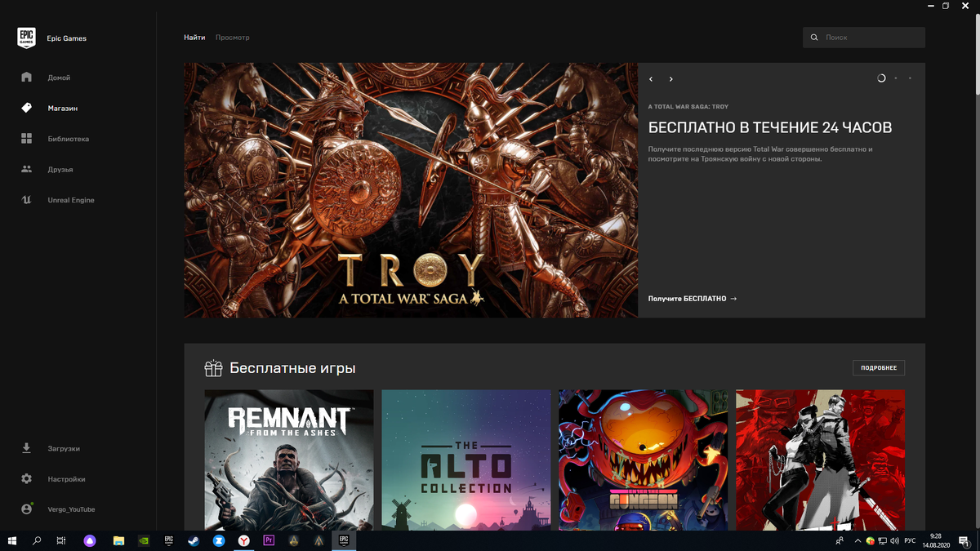Open the blue Zoom-like taskbar icon

pyautogui.click(x=219, y=540)
